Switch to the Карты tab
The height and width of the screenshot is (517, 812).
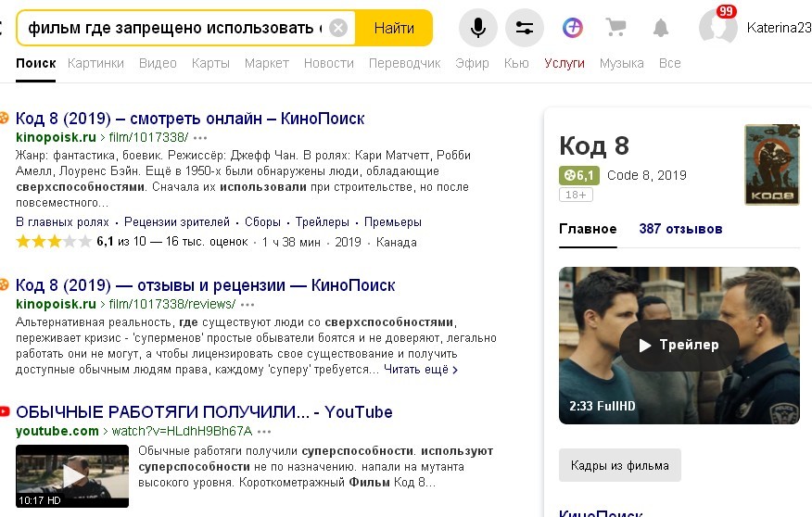click(x=210, y=63)
